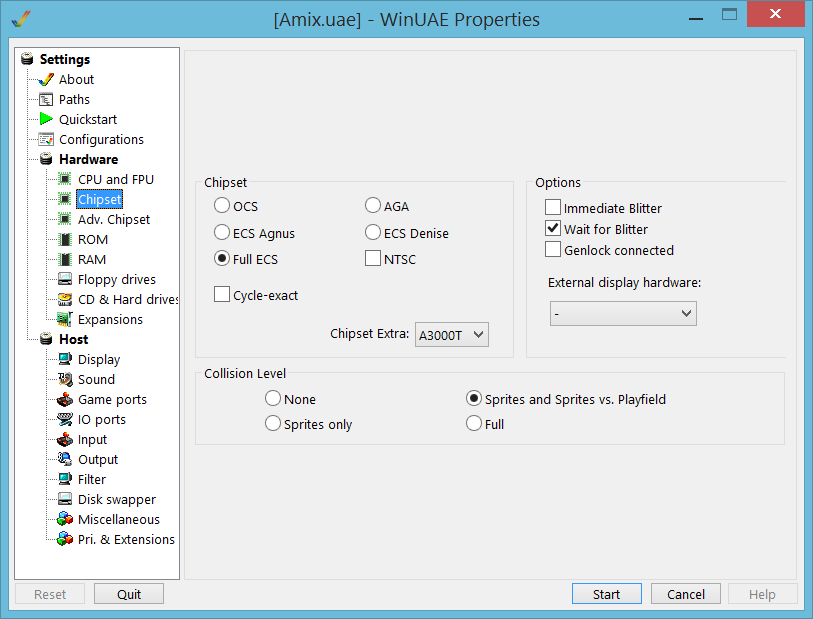
Task: Click the ROM chip icon
Action: pos(65,240)
